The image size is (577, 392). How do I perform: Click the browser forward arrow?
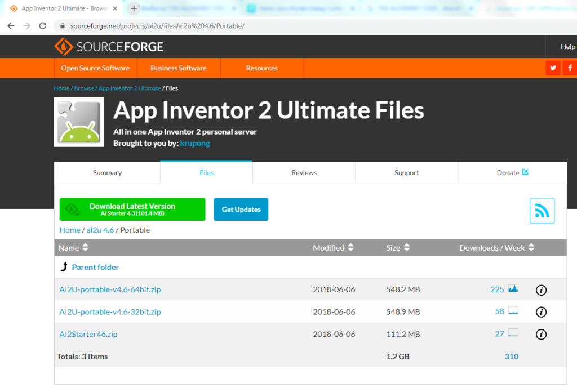pos(26,26)
